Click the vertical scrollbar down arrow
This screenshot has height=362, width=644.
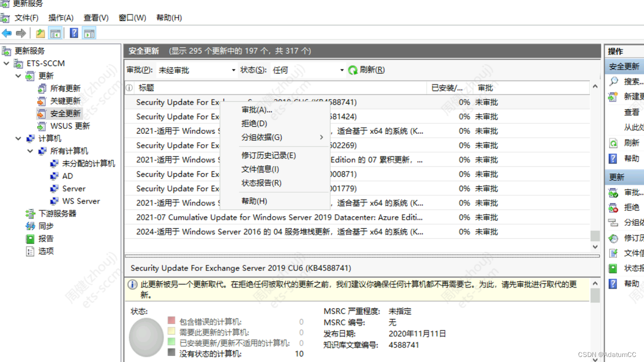pyautogui.click(x=595, y=247)
